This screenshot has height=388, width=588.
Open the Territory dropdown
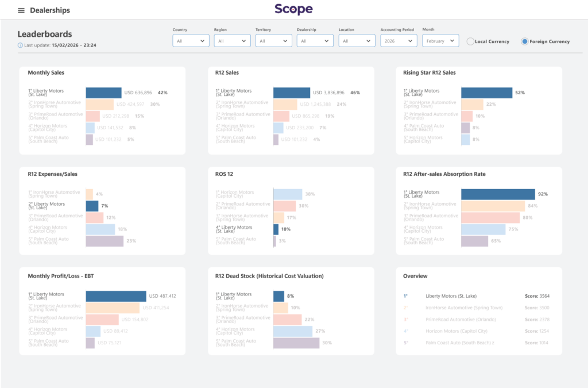click(x=274, y=41)
